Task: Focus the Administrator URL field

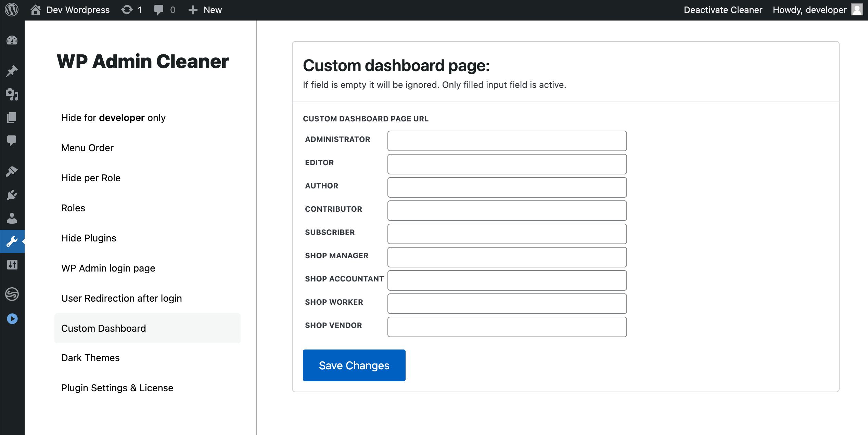Action: point(507,141)
